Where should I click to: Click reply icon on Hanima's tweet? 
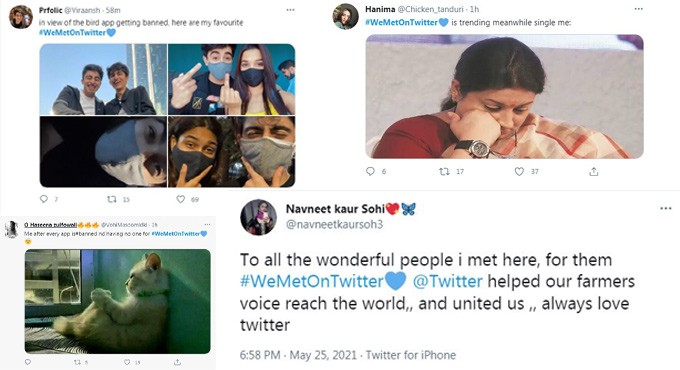pyautogui.click(x=370, y=171)
